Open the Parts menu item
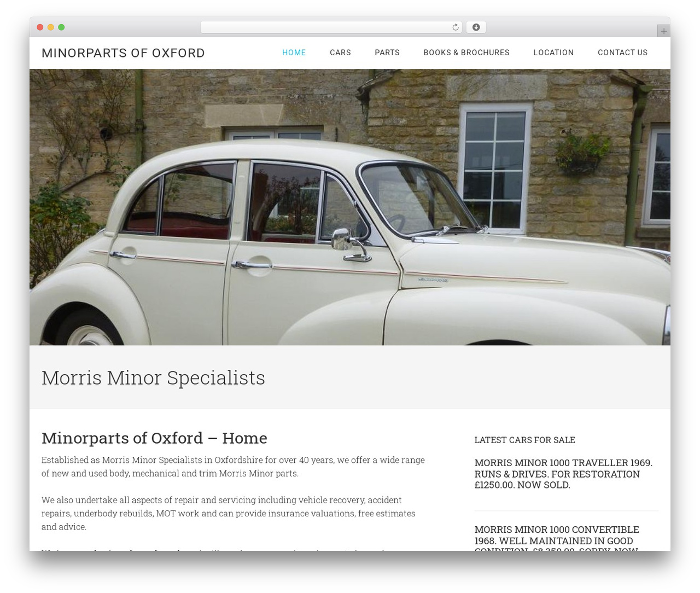 [x=387, y=53]
